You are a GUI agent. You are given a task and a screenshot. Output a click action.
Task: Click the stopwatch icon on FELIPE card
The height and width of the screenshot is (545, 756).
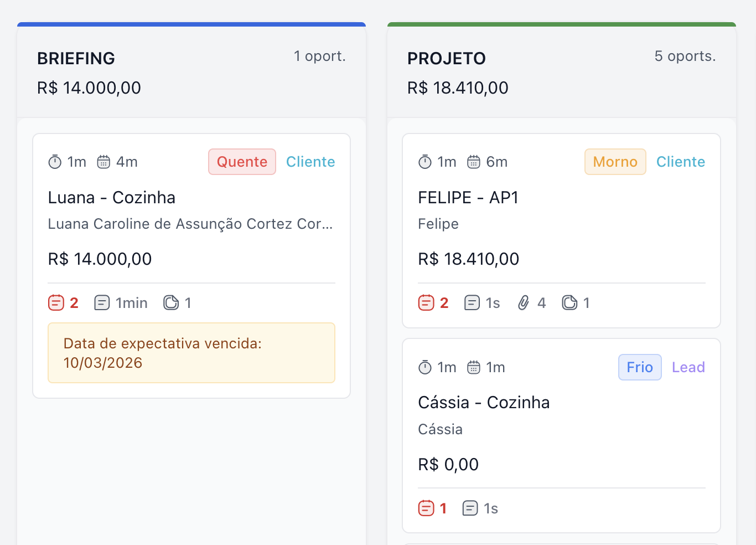[425, 162]
